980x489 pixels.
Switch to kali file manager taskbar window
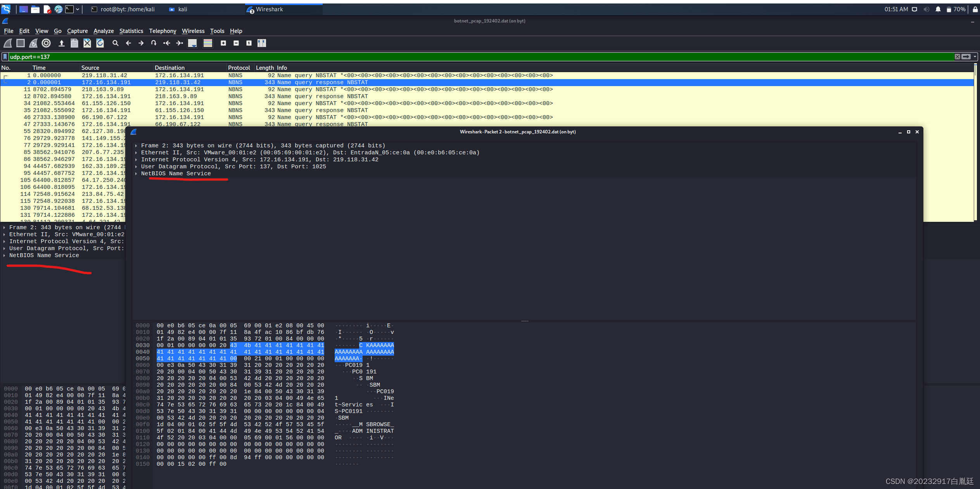178,9
